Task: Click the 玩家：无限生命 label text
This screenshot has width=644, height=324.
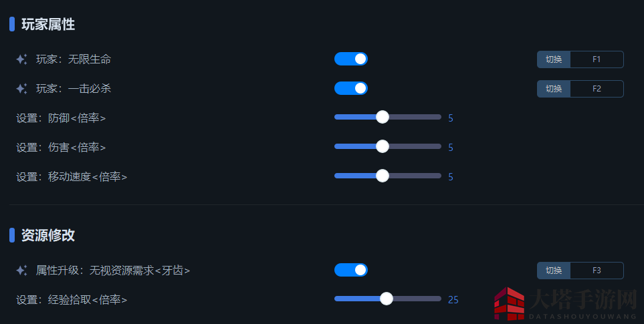Action: pyautogui.click(x=74, y=59)
